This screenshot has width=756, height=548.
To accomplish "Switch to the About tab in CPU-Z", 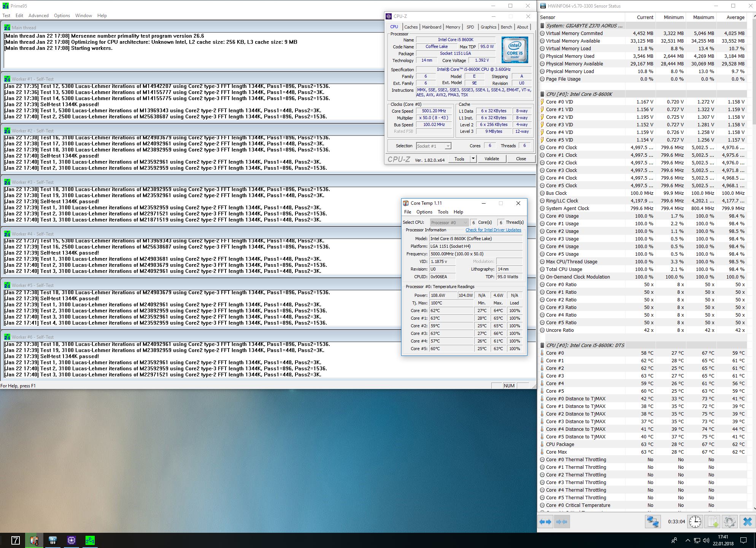I will [x=523, y=27].
